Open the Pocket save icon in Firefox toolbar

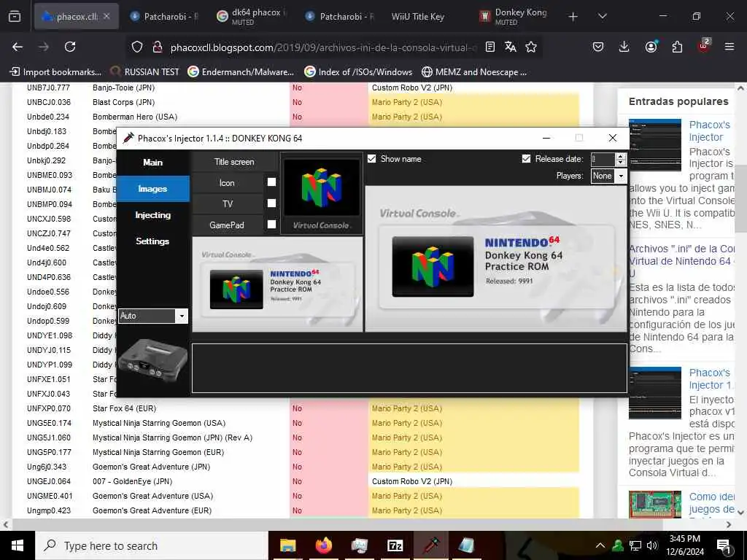(x=598, y=47)
